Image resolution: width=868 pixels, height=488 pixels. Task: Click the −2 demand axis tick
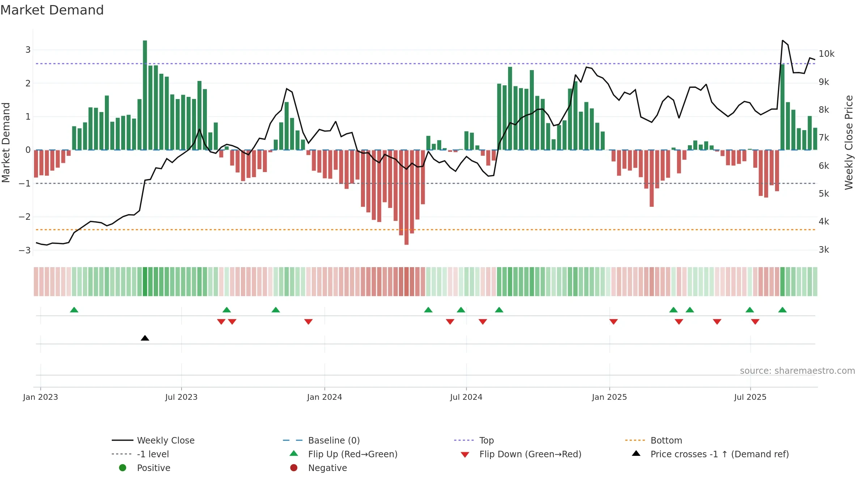[25, 217]
